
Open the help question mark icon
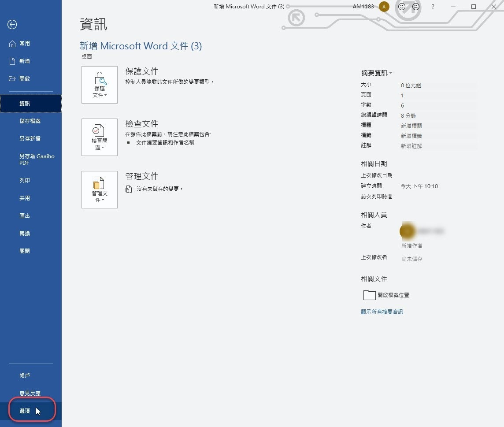(433, 7)
